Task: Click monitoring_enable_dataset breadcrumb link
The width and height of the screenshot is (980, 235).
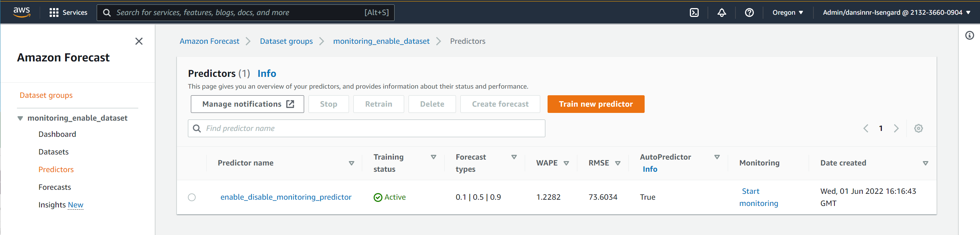Action: [381, 41]
